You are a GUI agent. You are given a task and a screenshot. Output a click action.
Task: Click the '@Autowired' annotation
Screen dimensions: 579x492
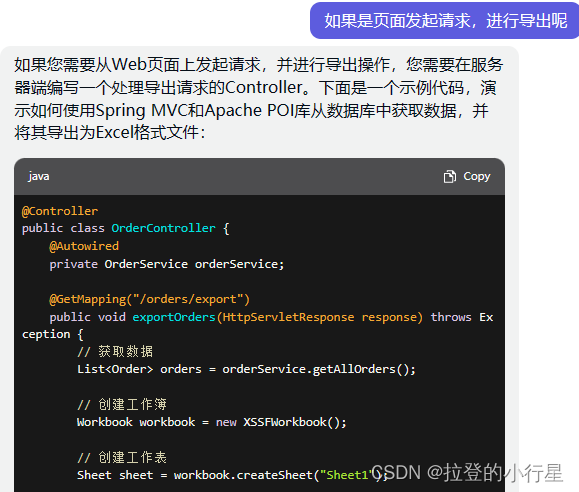pos(84,246)
